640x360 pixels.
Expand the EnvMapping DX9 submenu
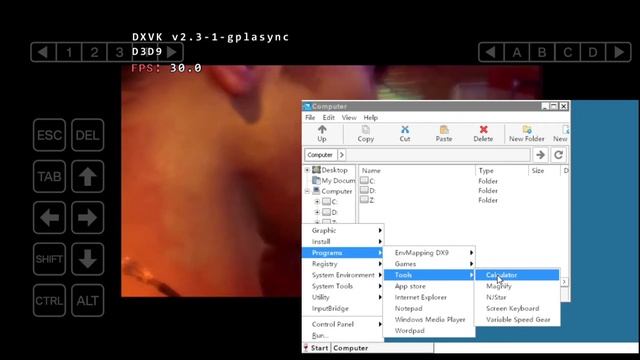(429, 253)
